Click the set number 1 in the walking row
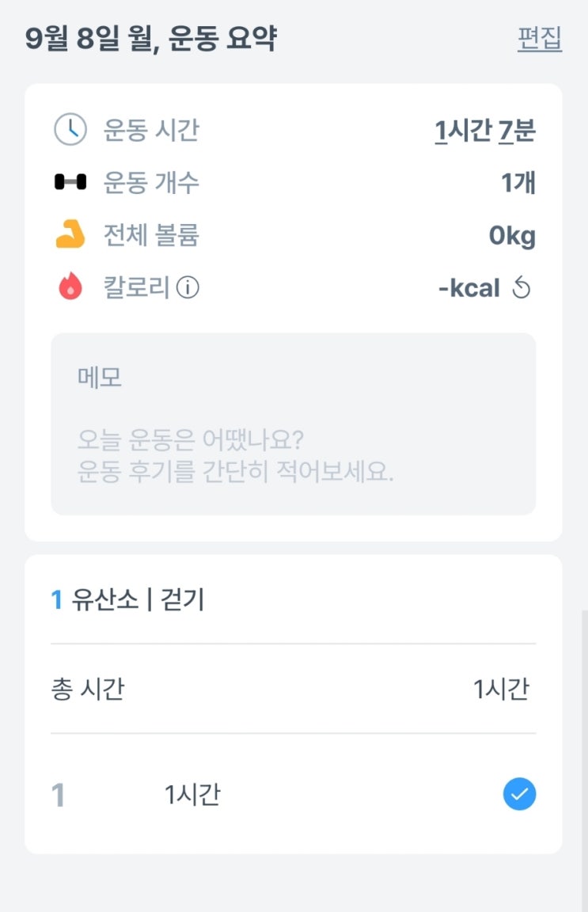This screenshot has height=912, width=588. [x=58, y=795]
